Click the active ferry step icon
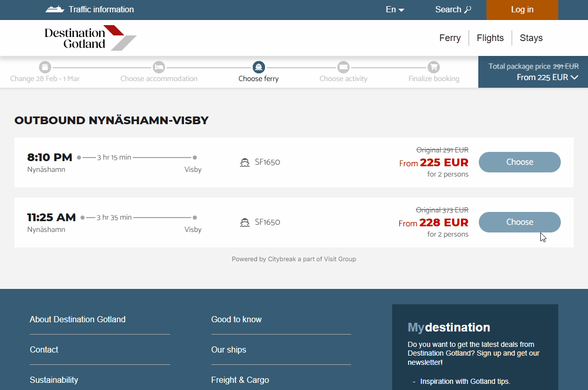588x390 pixels. pyautogui.click(x=259, y=67)
